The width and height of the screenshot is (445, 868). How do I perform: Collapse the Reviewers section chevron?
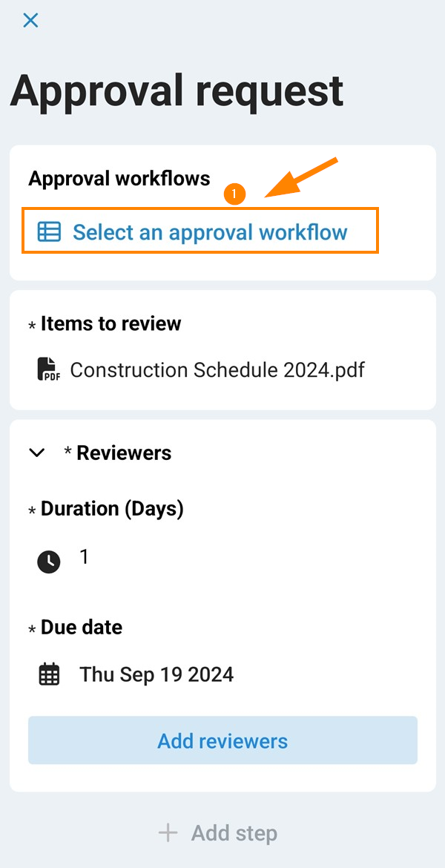point(37,453)
